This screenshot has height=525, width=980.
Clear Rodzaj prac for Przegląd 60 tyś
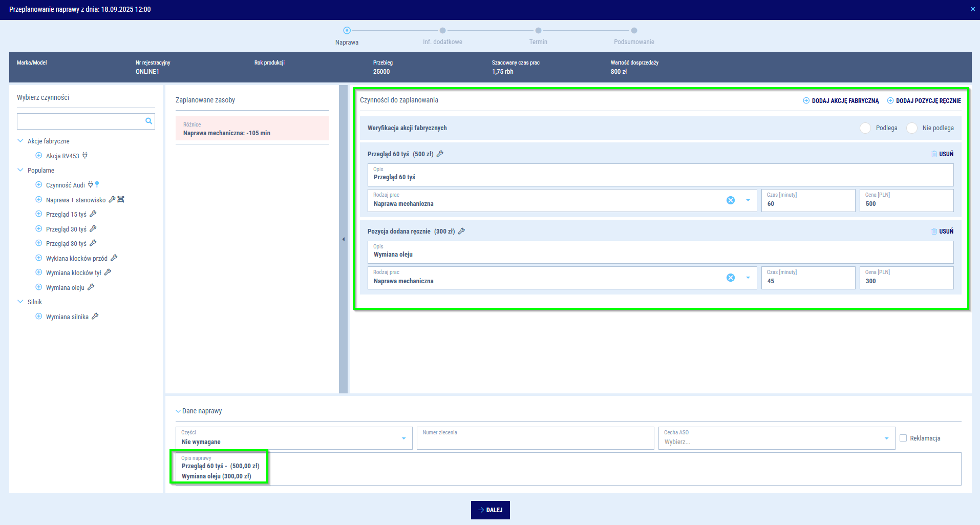click(x=731, y=200)
